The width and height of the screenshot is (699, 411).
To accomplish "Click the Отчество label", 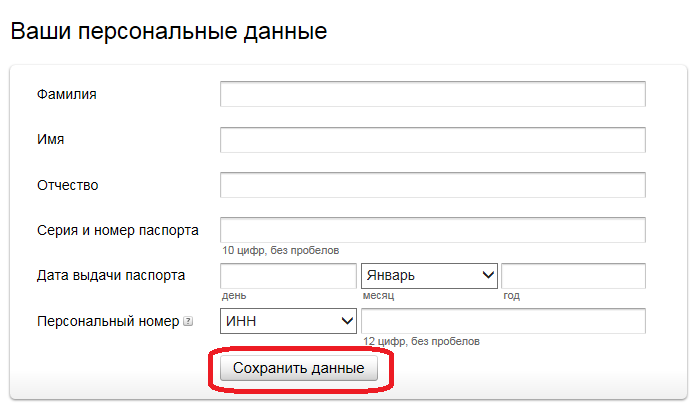I will click(68, 185).
